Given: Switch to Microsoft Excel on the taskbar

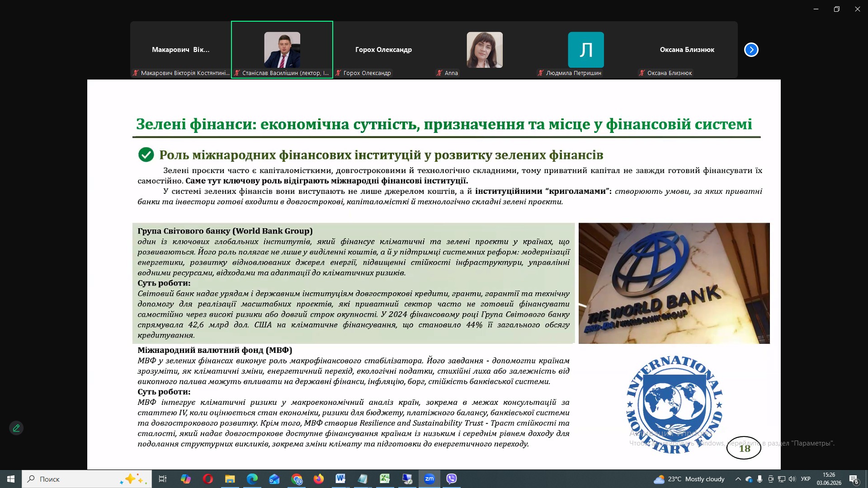Looking at the screenshot, I should (x=385, y=479).
